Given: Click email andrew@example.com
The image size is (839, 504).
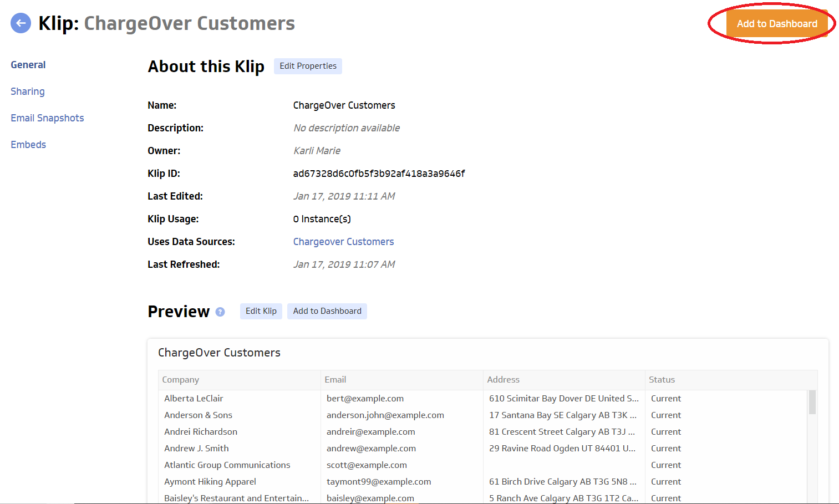Looking at the screenshot, I should point(371,449).
